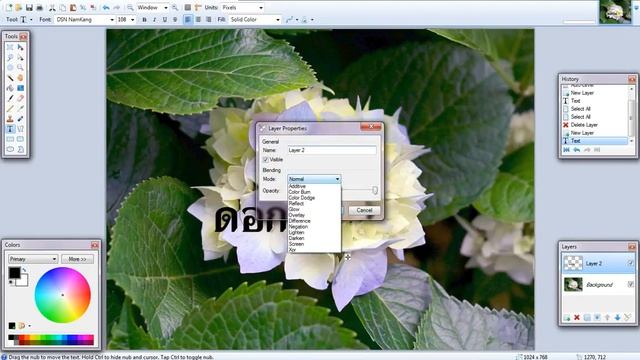Viewport: 640px width, 360px height.
Task: Click the Add New Layer icon
Action: (567, 318)
